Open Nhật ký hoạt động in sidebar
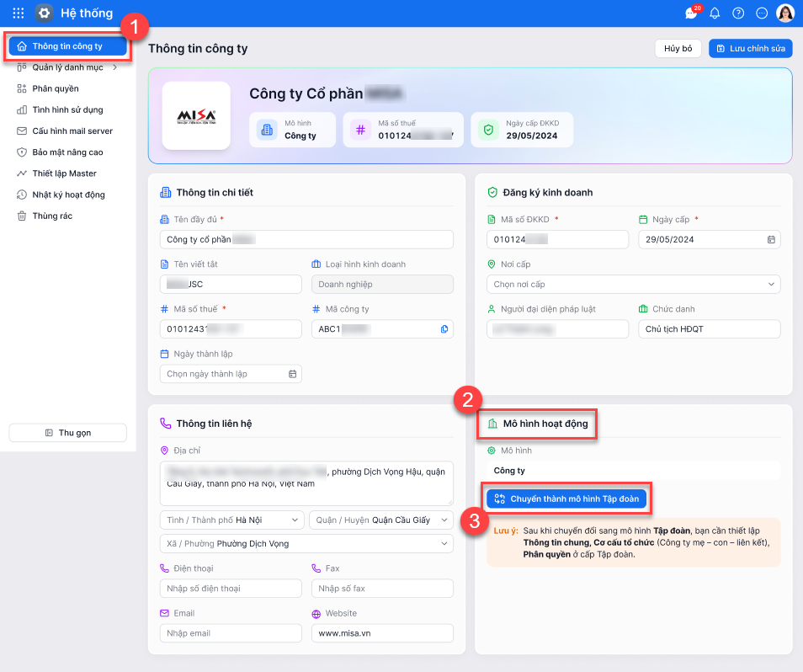Viewport: 803px width, 672px height. (x=68, y=195)
